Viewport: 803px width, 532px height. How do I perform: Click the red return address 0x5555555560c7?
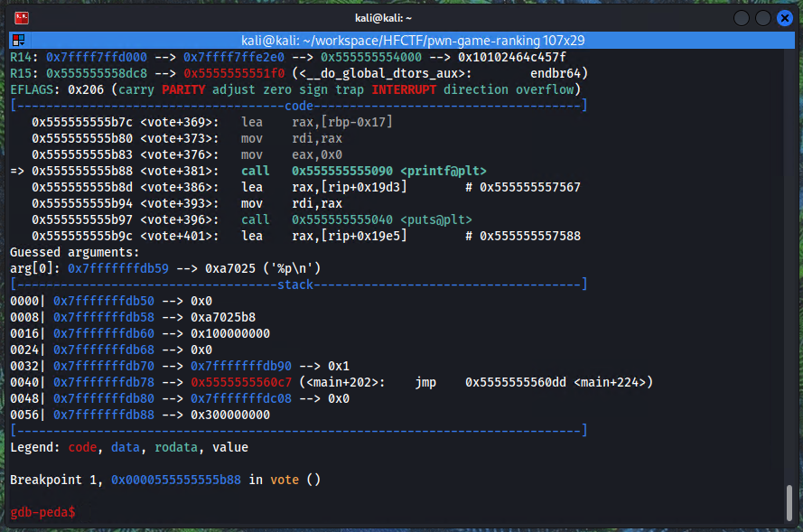(x=240, y=382)
